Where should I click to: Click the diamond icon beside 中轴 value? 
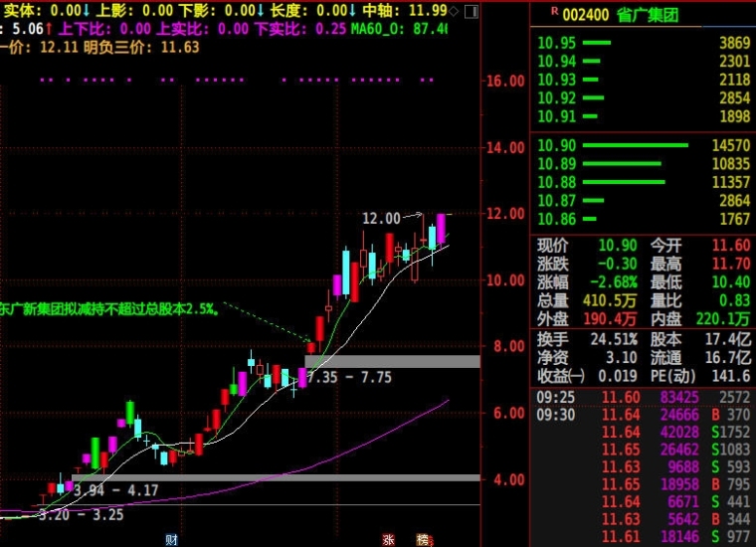(x=454, y=11)
